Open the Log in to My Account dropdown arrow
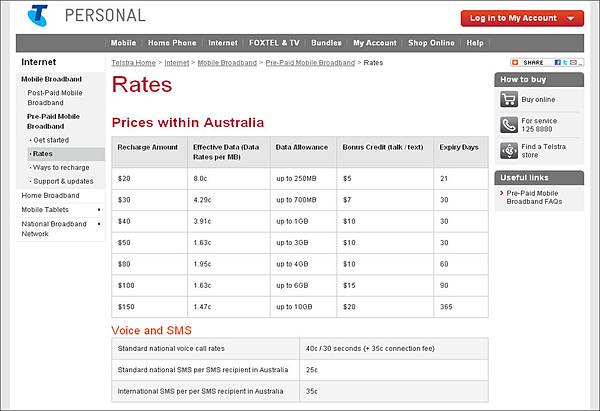600x411 pixels. click(x=571, y=18)
